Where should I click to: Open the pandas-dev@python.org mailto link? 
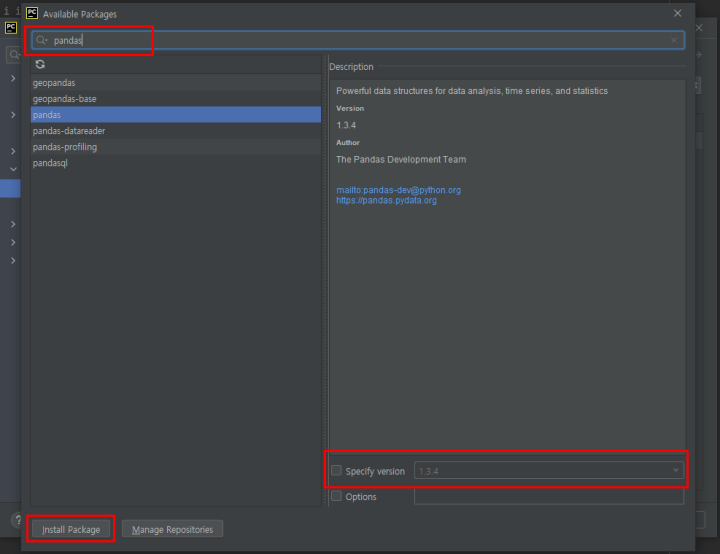(x=398, y=190)
